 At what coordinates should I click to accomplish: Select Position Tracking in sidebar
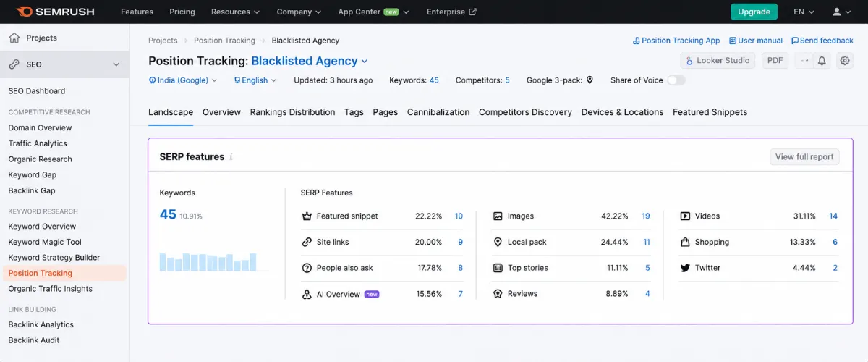tap(64, 273)
